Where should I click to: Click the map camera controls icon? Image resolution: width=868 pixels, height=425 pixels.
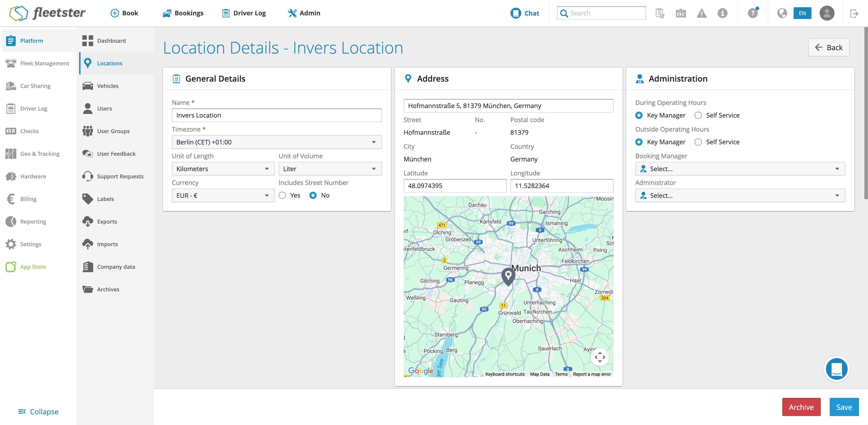tap(600, 357)
